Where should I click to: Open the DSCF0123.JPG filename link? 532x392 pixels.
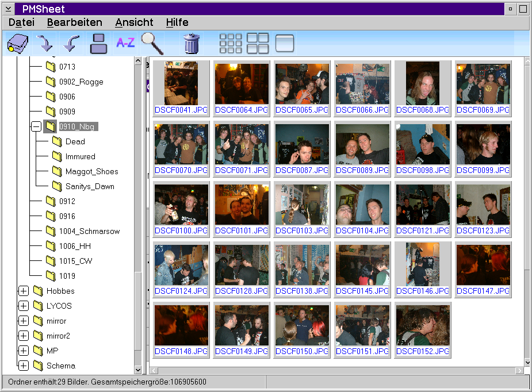483,230
